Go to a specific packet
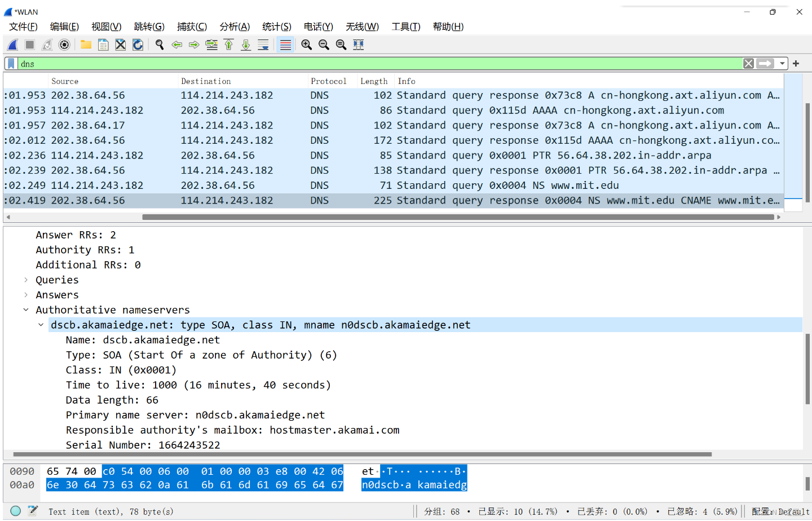Screen dimensions: 812x521 click(x=211, y=45)
